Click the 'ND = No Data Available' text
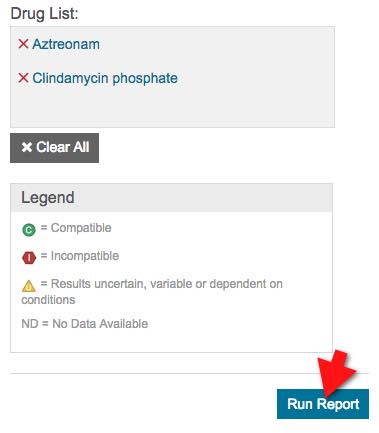Image resolution: width=379 pixels, height=433 pixels. pos(85,324)
